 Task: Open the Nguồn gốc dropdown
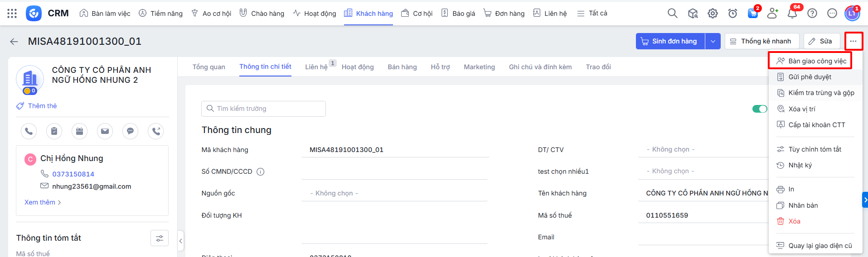(394, 193)
